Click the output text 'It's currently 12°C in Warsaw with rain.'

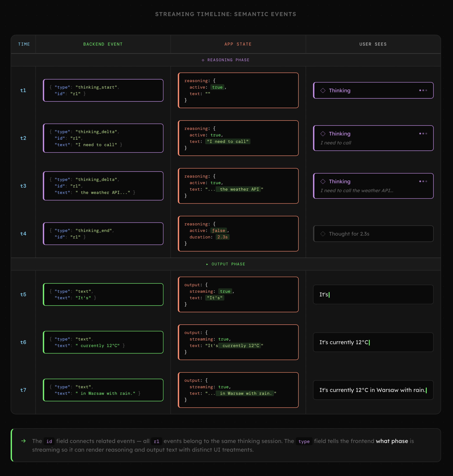coord(372,390)
